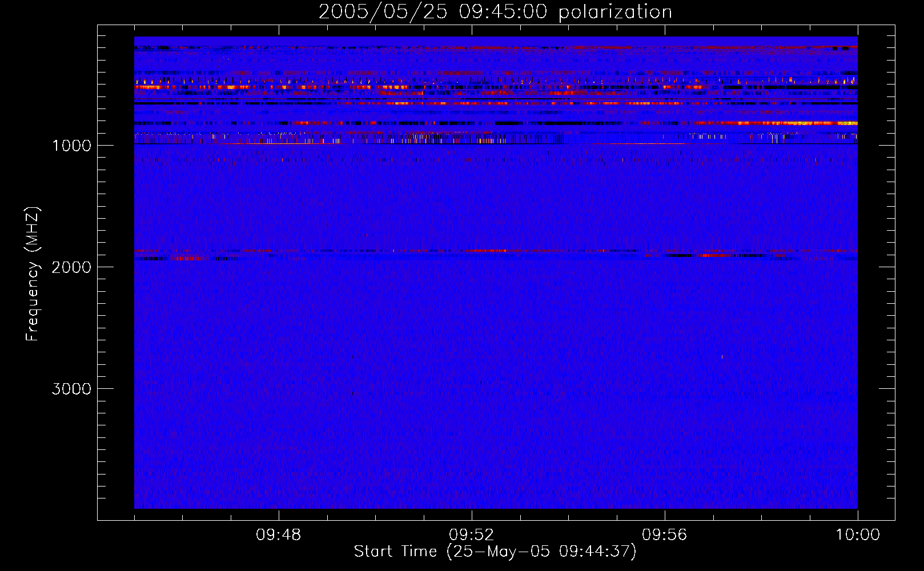
Task: Click the 3000 frequency tick label
Action: (x=71, y=389)
